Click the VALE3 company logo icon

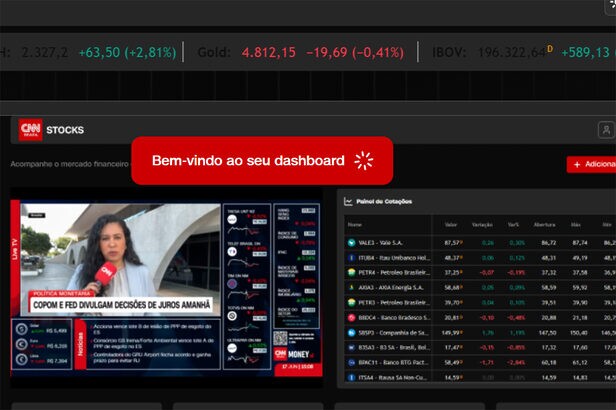[x=352, y=243]
